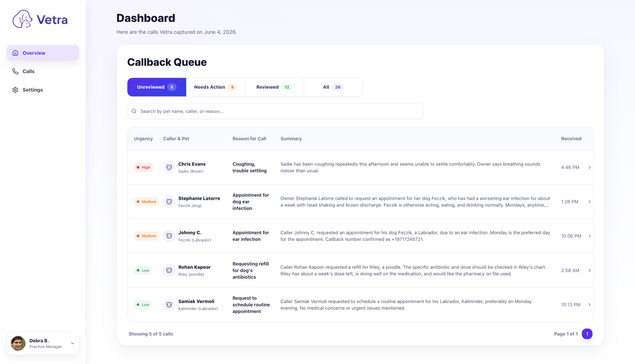
Task: Click the Urgency column header
Action: click(x=143, y=139)
